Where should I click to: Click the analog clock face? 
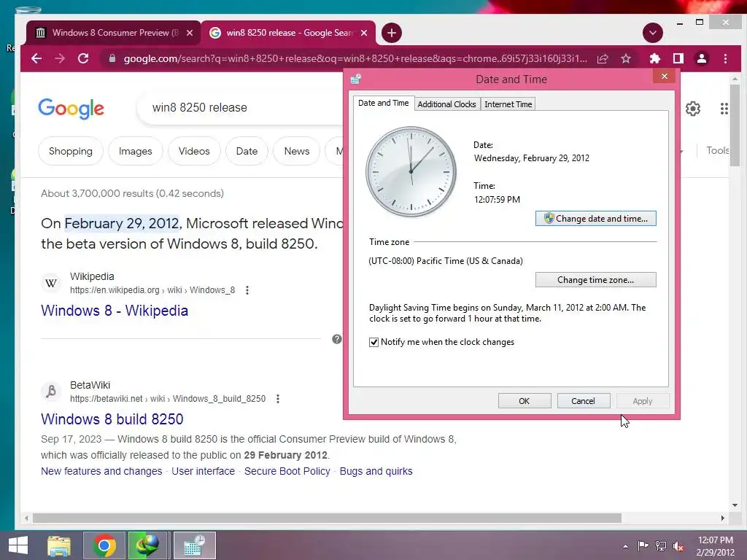pyautogui.click(x=411, y=171)
